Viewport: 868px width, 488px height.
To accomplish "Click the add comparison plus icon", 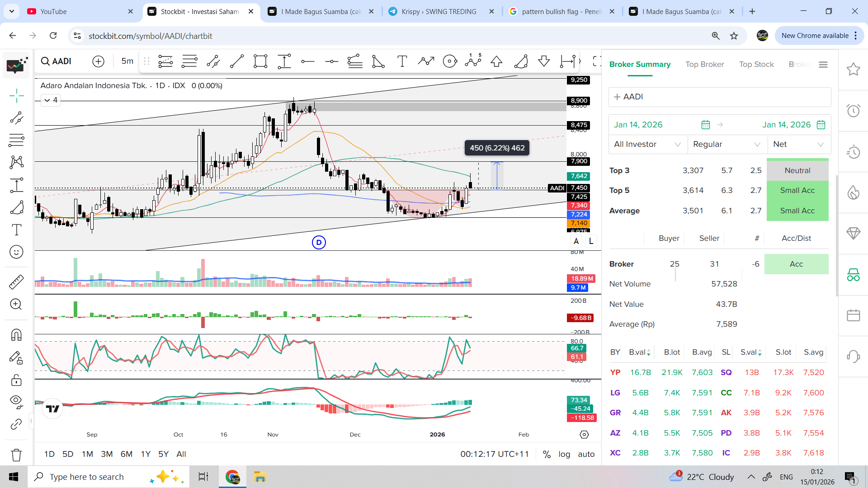I will 98,61.
